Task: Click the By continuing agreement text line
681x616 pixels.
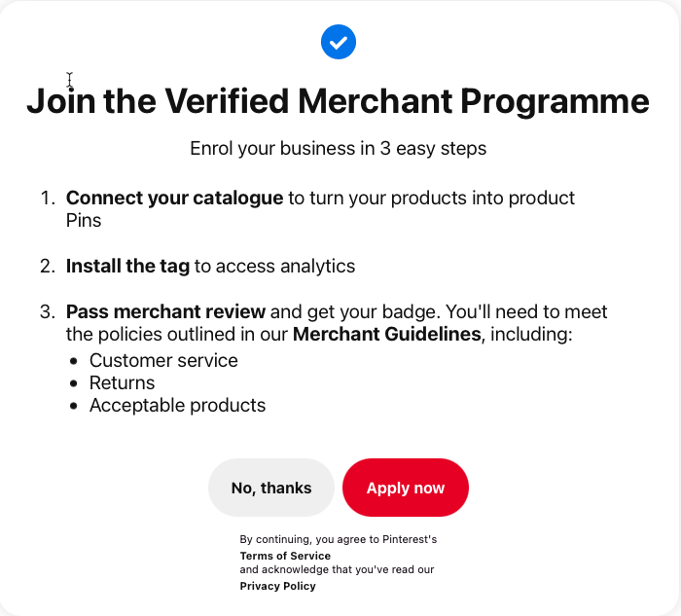Action: [x=339, y=539]
